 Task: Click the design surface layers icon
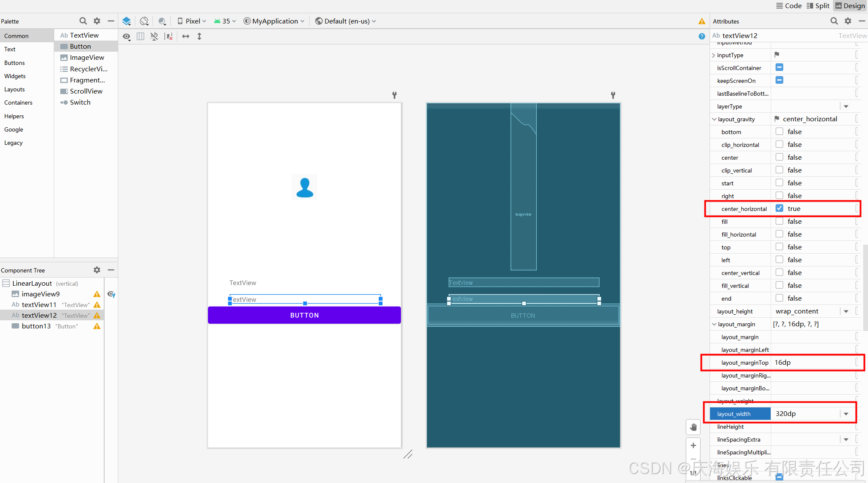[126, 21]
